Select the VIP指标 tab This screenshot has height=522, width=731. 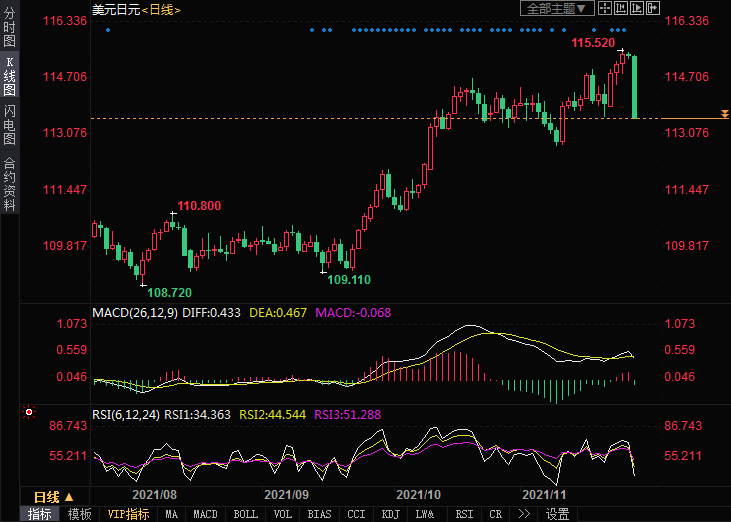128,514
